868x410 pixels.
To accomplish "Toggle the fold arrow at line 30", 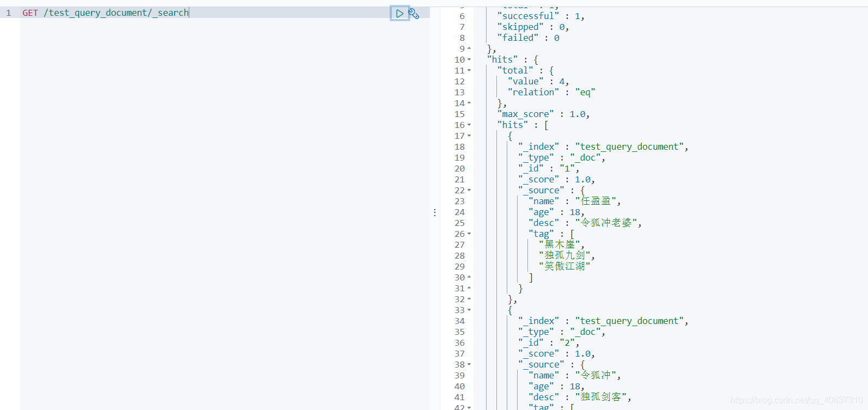I will (469, 277).
